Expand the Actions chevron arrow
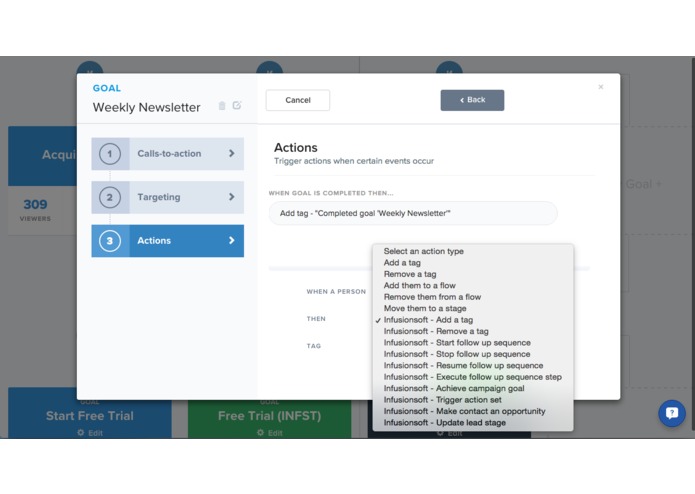695x494 pixels. 231,240
